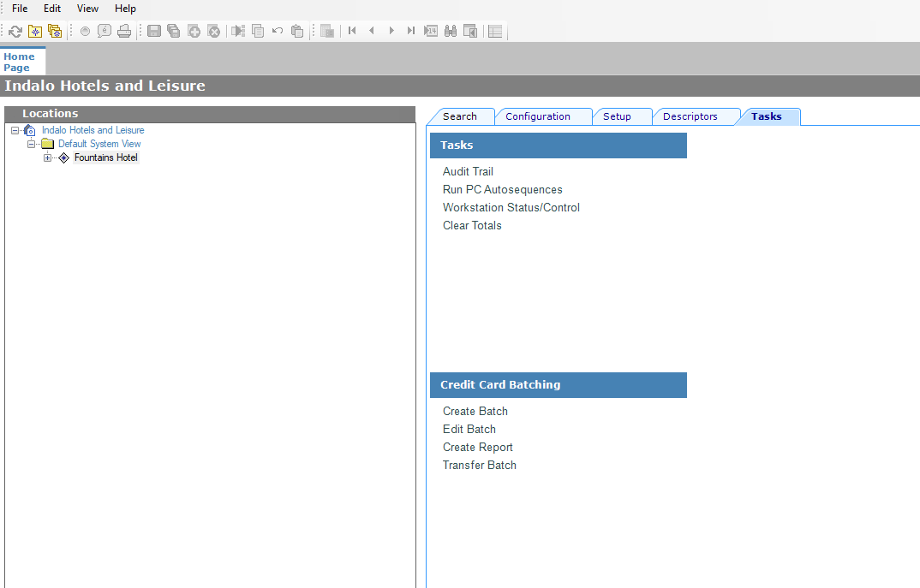This screenshot has width=920, height=588.
Task: Click the Refresh icon in the toolbar
Action: (15, 32)
